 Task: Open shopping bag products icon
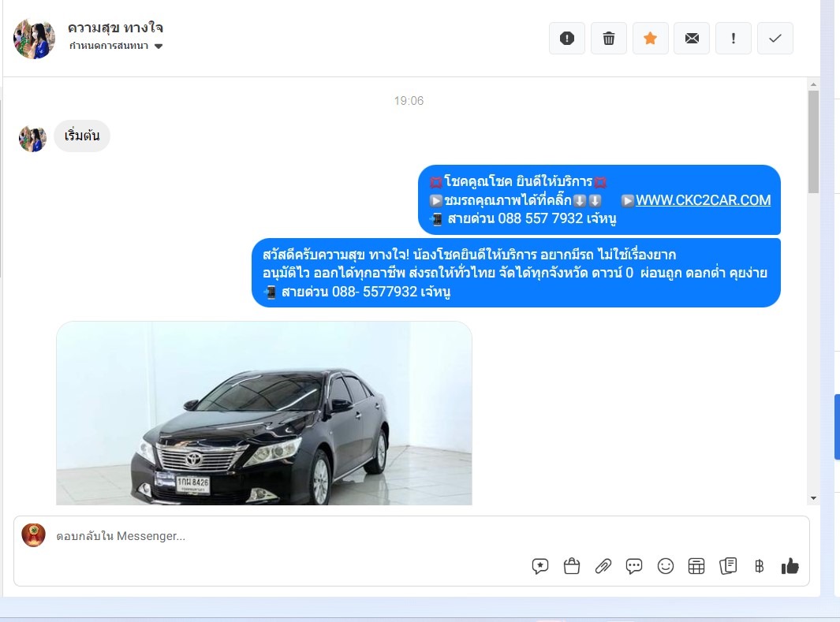click(x=572, y=566)
